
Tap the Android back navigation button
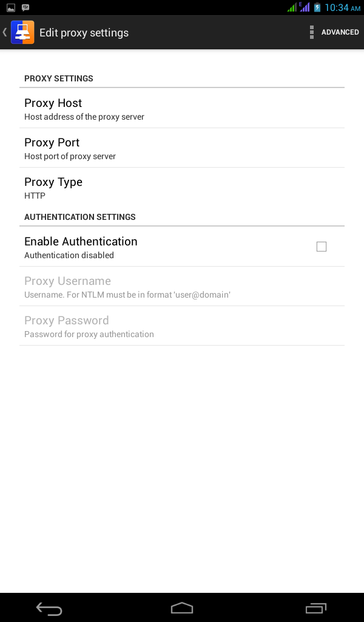pyautogui.click(x=49, y=608)
